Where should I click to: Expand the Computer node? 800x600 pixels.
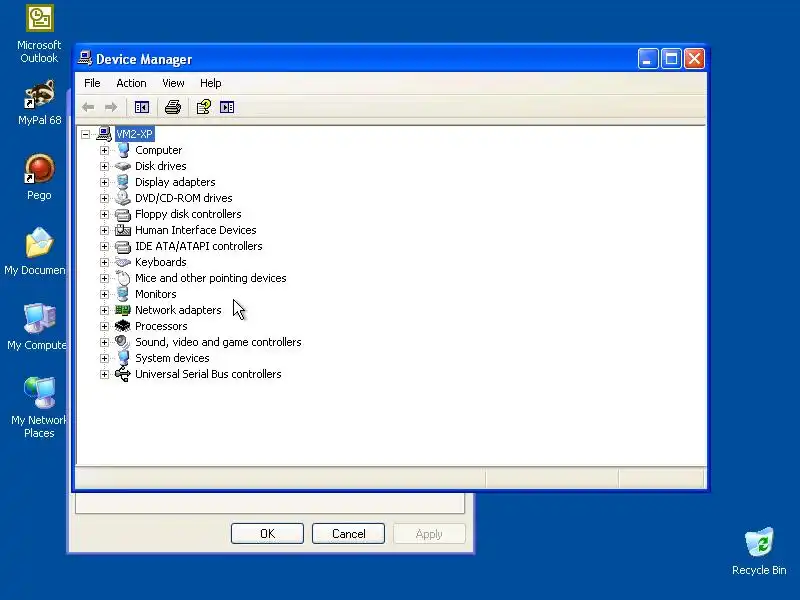[105, 151]
